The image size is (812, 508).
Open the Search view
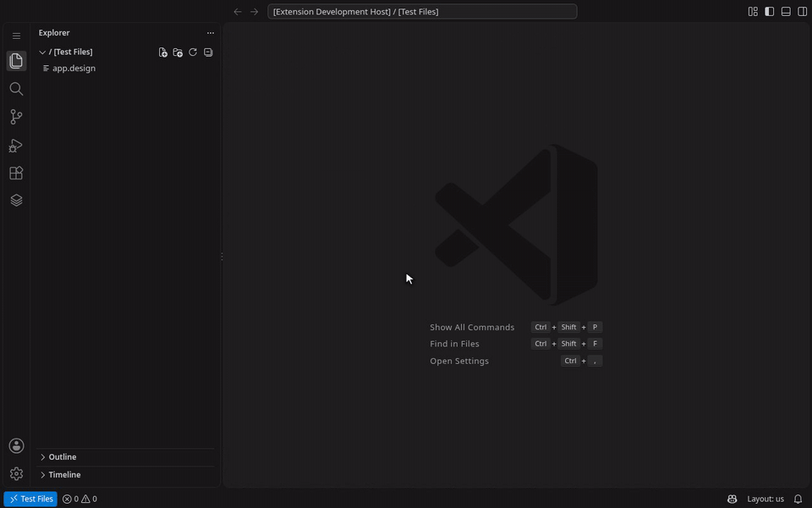(17, 89)
